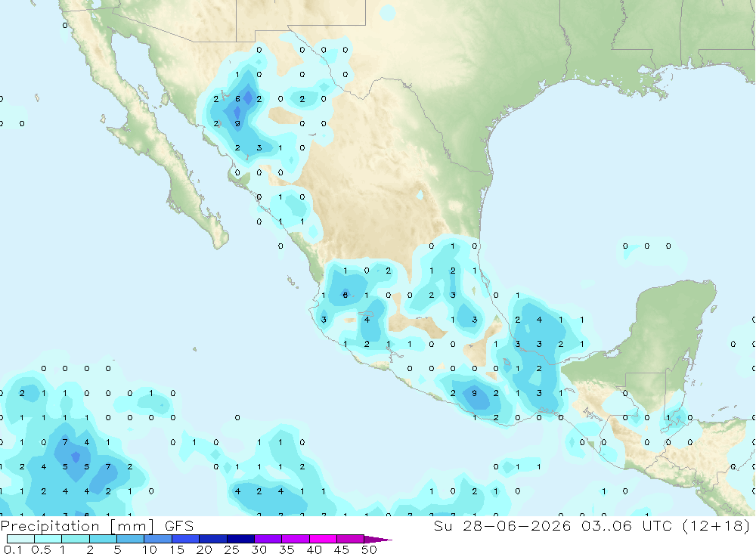Click the over-50 arrow tip of legend
Screen dimensions: 756x554
pos(378,540)
